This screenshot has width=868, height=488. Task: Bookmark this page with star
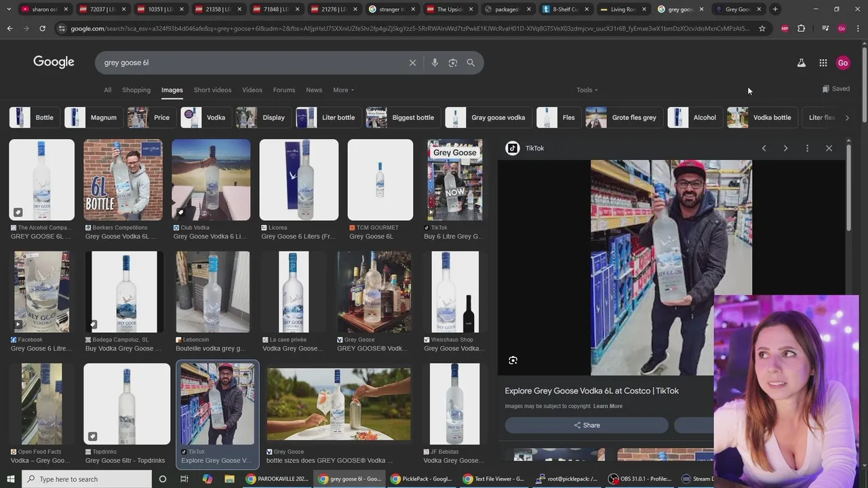pyautogui.click(x=762, y=28)
